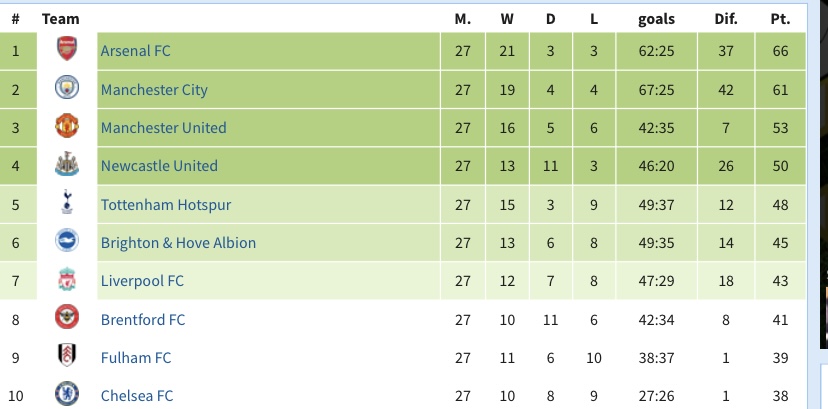Open the Manchester City team link
This screenshot has width=828, height=409.
(154, 90)
